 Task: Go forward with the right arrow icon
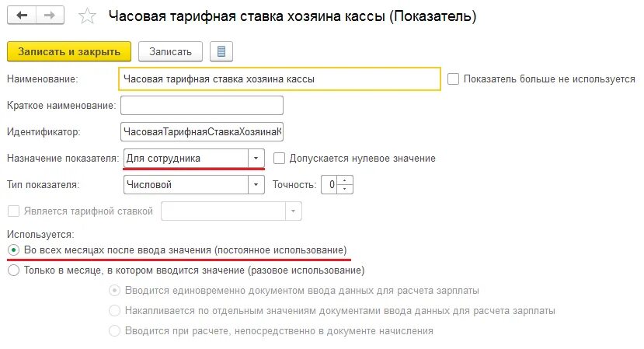50,16
